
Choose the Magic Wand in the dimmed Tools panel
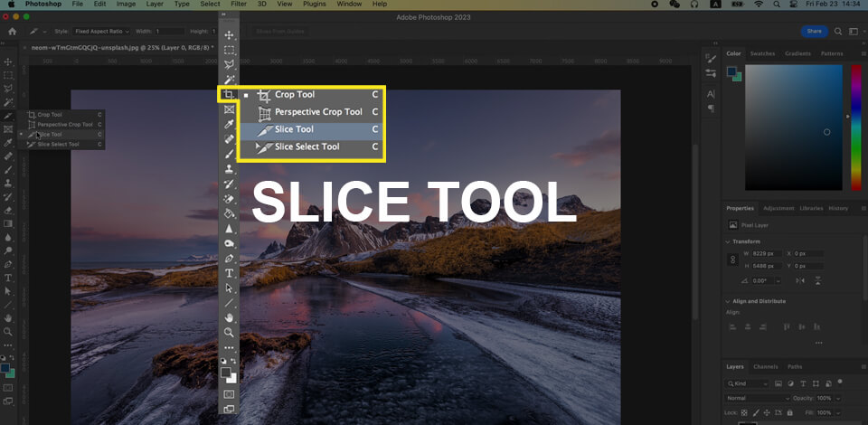8,102
